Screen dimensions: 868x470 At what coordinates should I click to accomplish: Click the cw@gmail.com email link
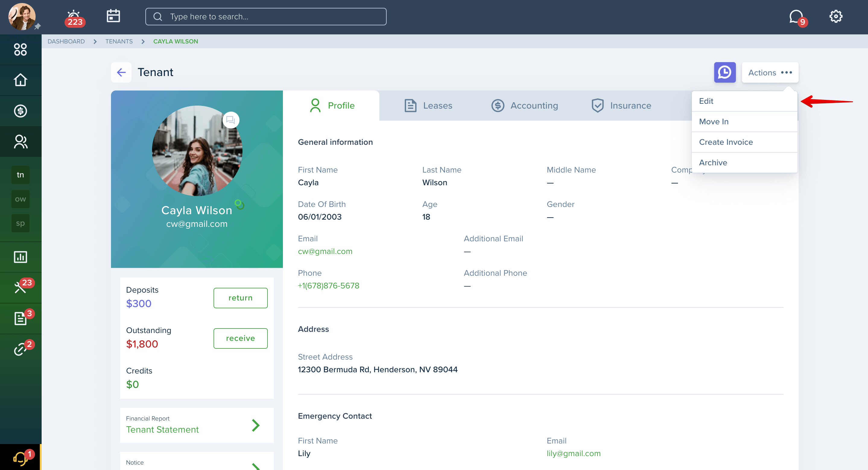point(325,251)
